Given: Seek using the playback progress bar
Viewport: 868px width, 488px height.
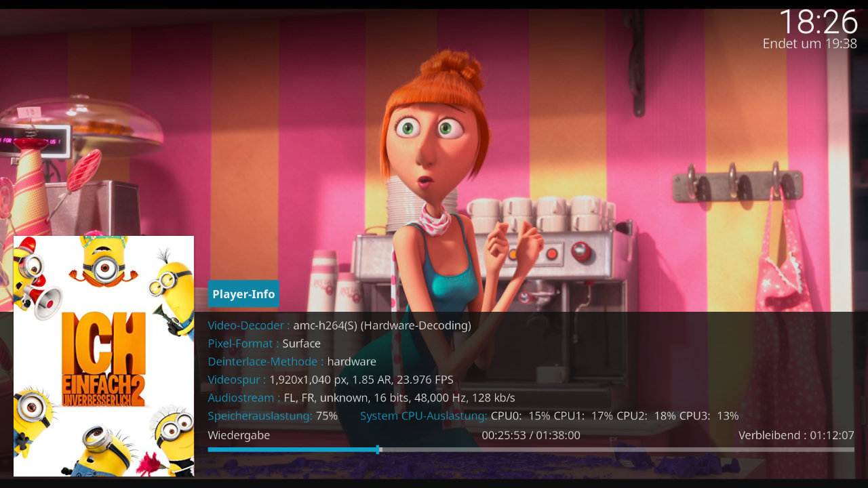Looking at the screenshot, I should coord(531,449).
